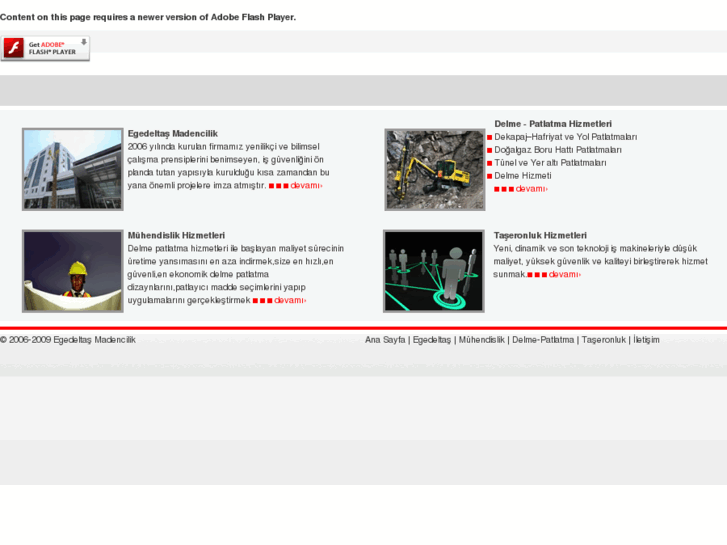Open the Egedeltaş building thumbnail image
This screenshot has height=545, width=727.
73,169
